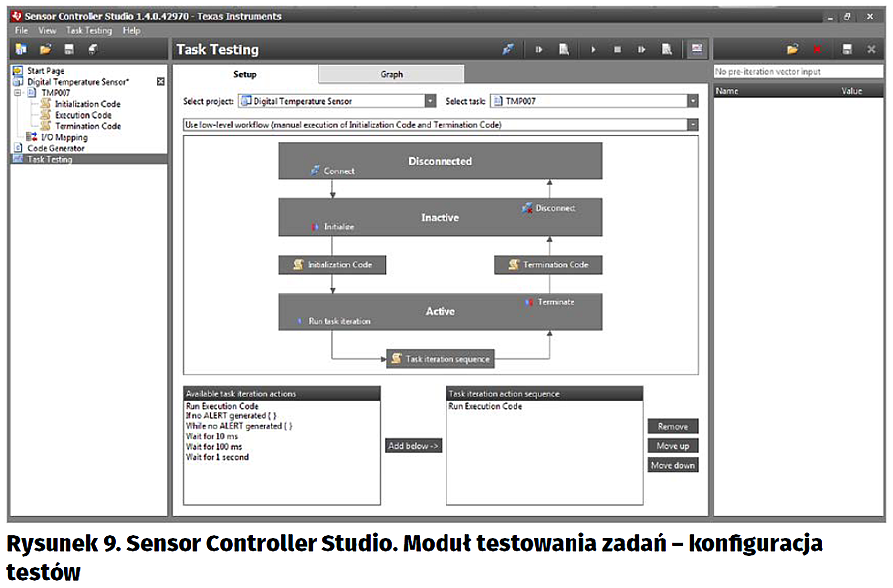Click the pre-iteration vector input field
893x588 pixels.
pyautogui.click(x=798, y=72)
